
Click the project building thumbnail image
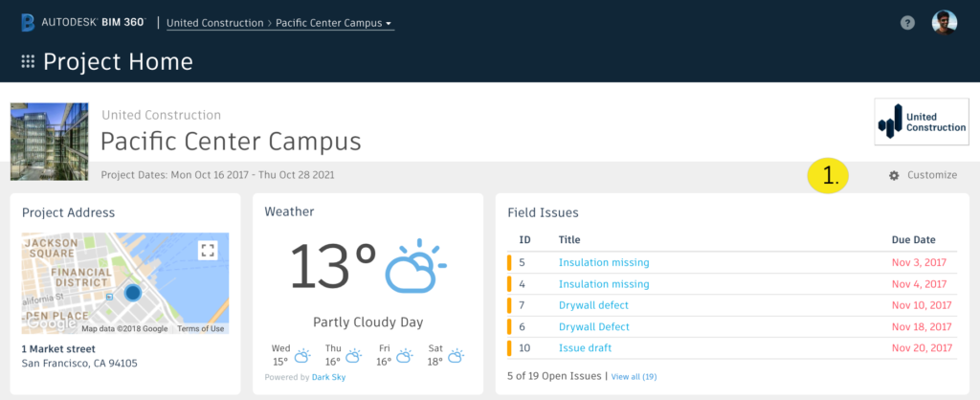(x=50, y=141)
